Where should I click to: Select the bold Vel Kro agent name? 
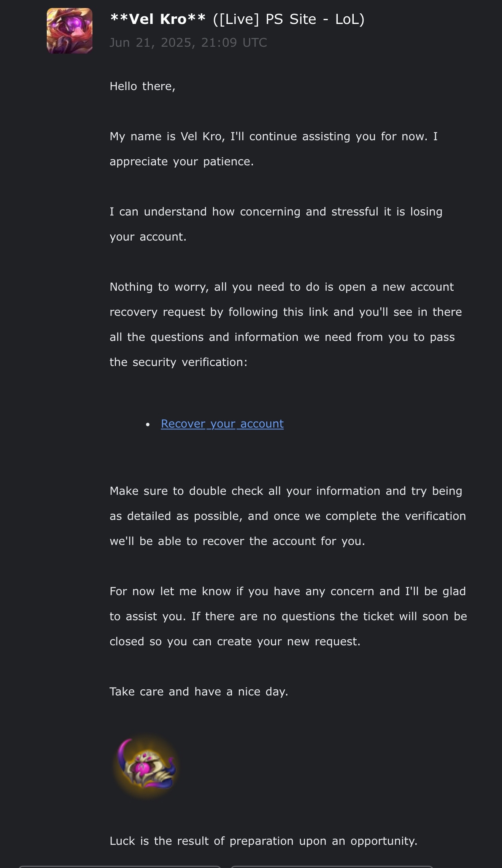(x=158, y=19)
